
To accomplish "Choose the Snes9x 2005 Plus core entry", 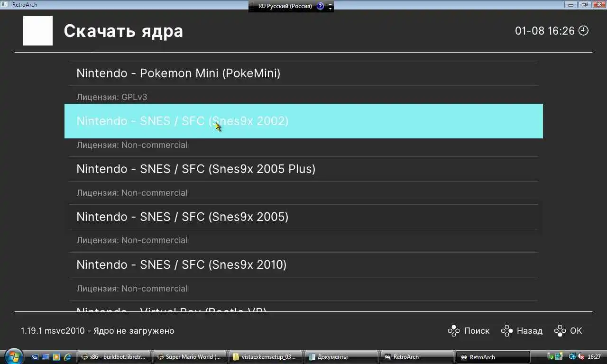I will coord(303,169).
